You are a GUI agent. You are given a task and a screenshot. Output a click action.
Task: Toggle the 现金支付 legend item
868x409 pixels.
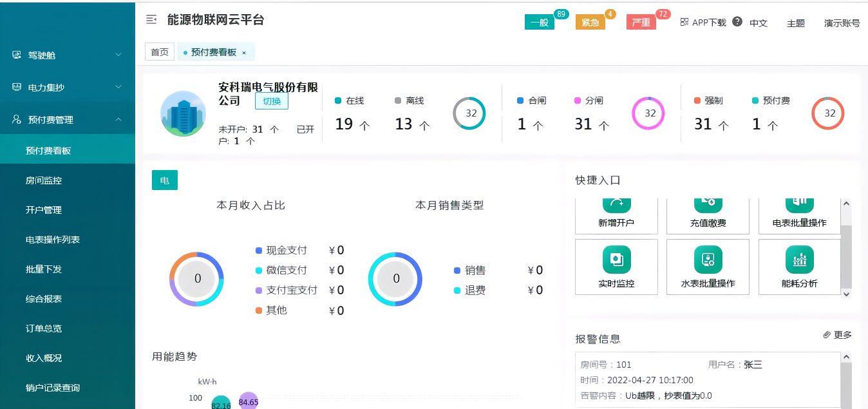coord(281,251)
